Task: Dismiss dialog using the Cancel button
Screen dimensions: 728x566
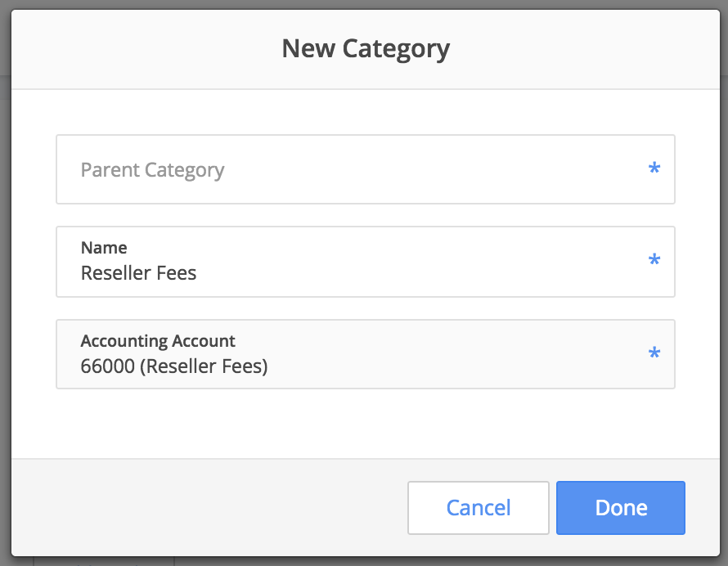Action: (x=479, y=507)
